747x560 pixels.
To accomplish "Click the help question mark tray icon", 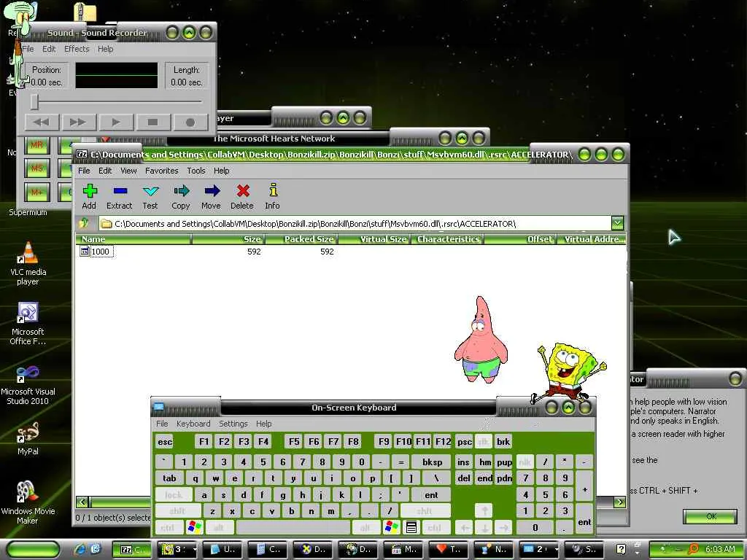I will 621,549.
